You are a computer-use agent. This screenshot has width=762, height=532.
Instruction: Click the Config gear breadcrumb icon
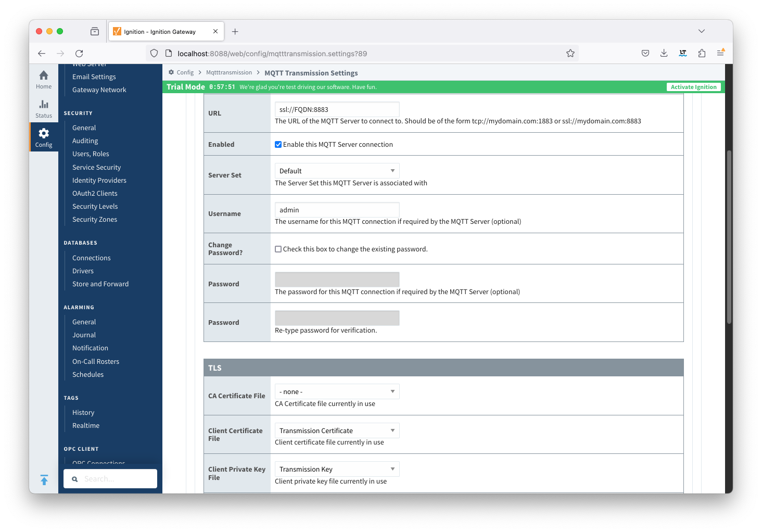171,72
